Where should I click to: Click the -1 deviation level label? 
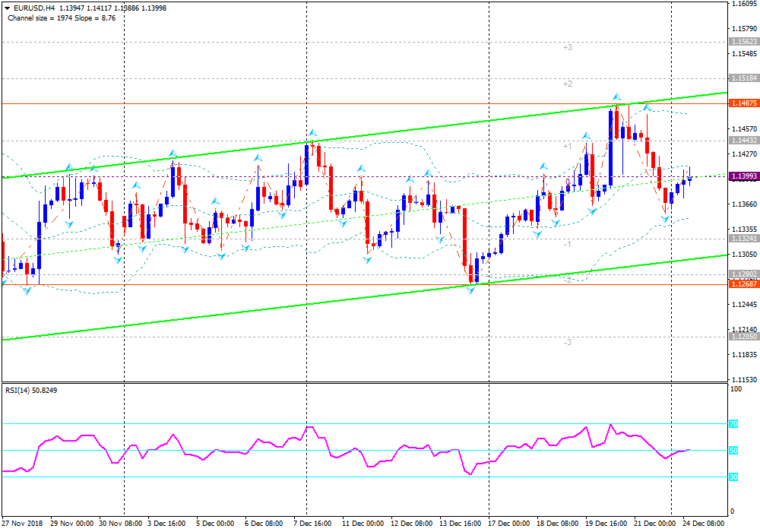point(568,244)
